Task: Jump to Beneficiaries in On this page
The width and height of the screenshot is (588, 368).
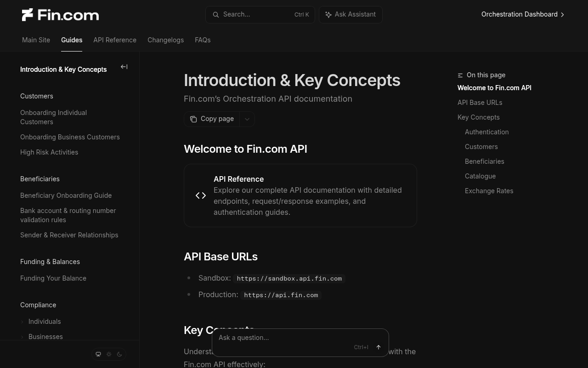Action: tap(484, 161)
